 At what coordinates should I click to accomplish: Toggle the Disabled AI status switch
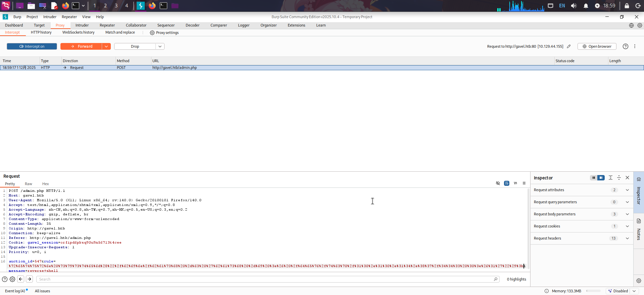pyautogui.click(x=618, y=291)
